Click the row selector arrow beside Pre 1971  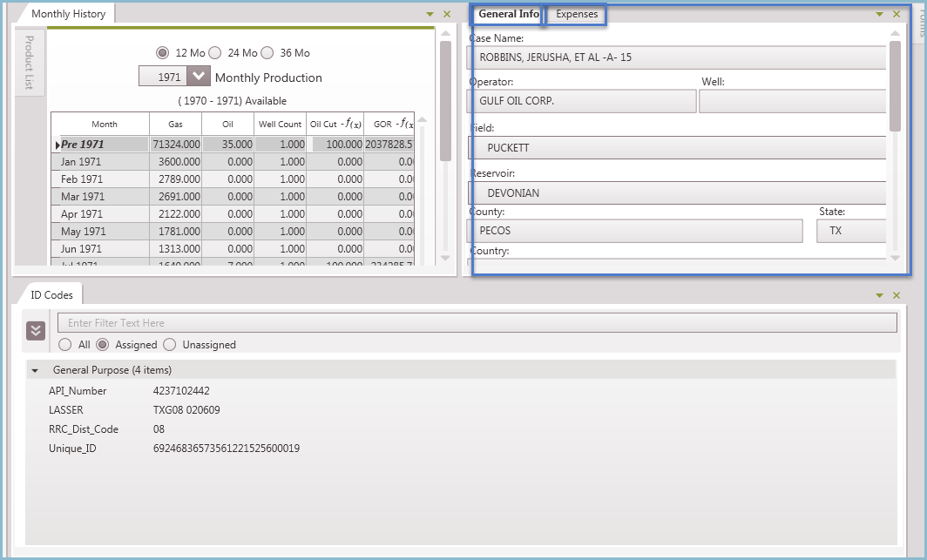click(57, 144)
